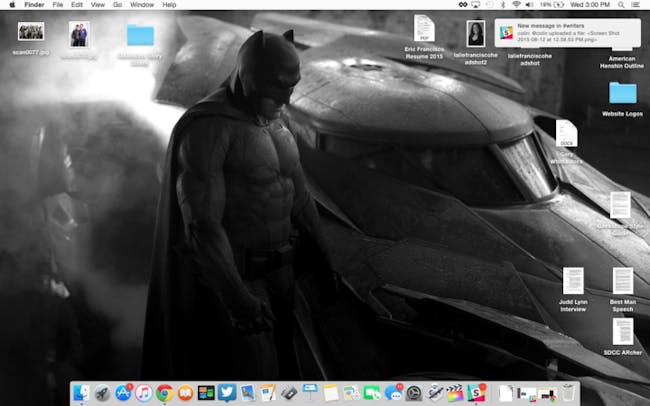Click the battery 19% indicator
This screenshot has width=650, height=406.
pos(552,5)
